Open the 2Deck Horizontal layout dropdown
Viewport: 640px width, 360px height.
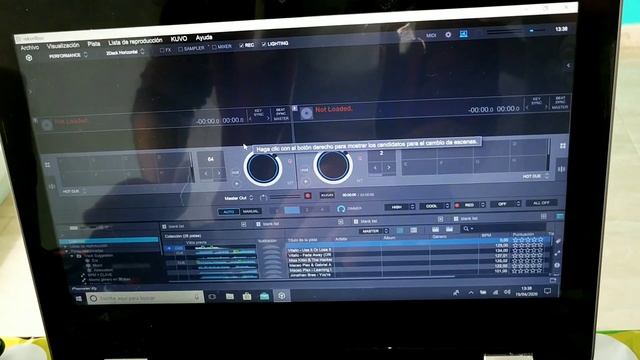tap(125, 53)
